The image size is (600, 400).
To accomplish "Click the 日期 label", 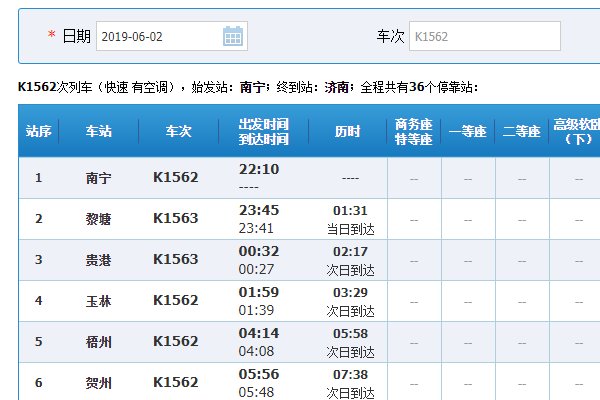I will click(x=77, y=36).
